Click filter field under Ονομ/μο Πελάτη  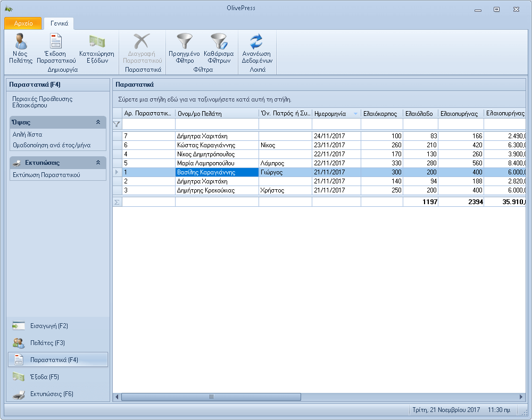(217, 124)
